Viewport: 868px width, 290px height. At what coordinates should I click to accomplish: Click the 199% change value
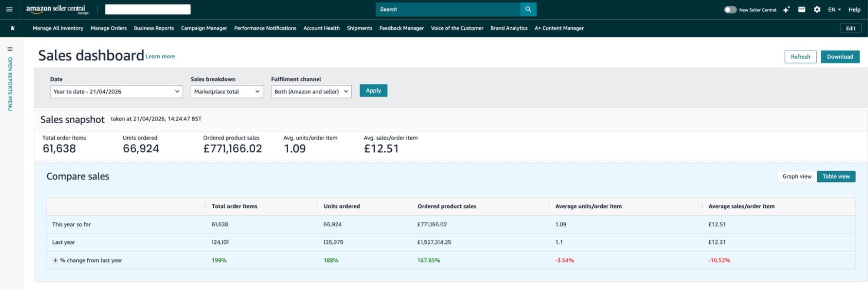pos(219,260)
